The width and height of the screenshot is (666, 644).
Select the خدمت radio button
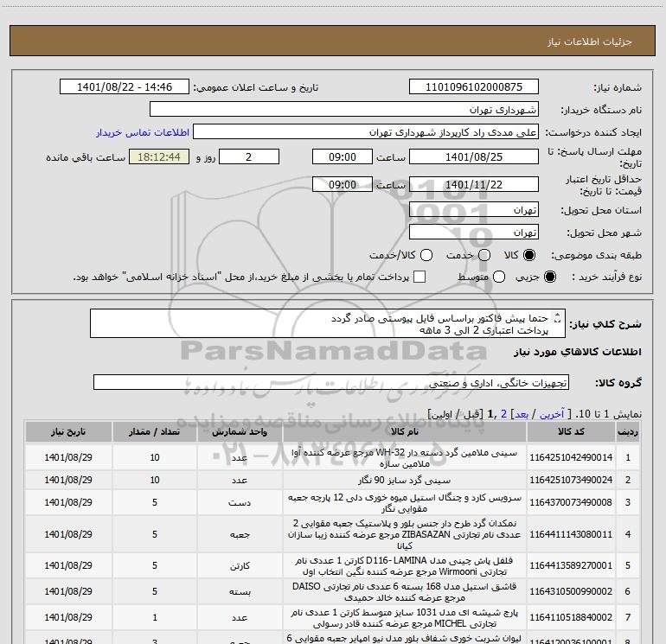tap(484, 255)
